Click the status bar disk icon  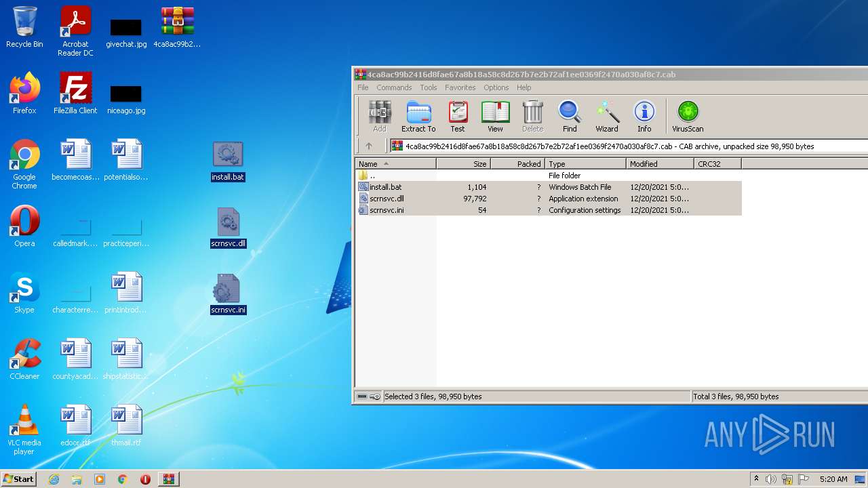coord(362,396)
